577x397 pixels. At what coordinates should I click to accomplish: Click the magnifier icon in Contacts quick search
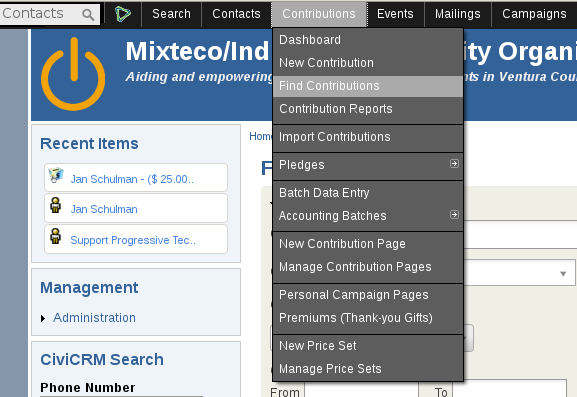pyautogui.click(x=88, y=14)
